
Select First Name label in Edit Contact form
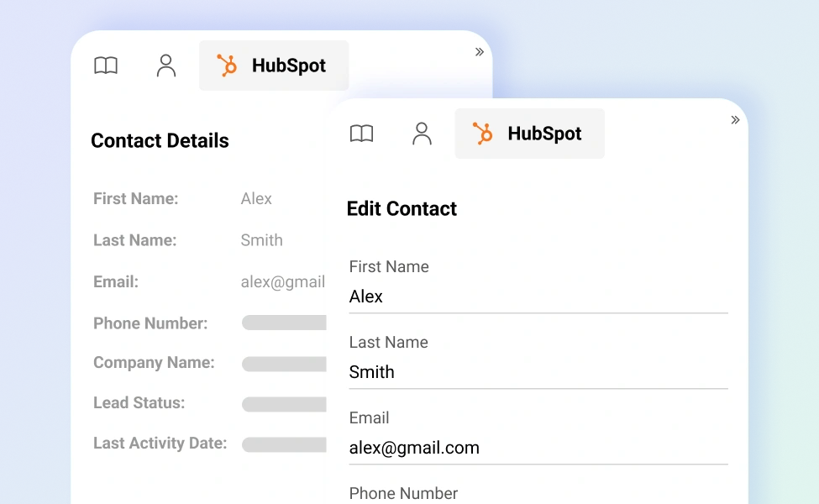(389, 266)
